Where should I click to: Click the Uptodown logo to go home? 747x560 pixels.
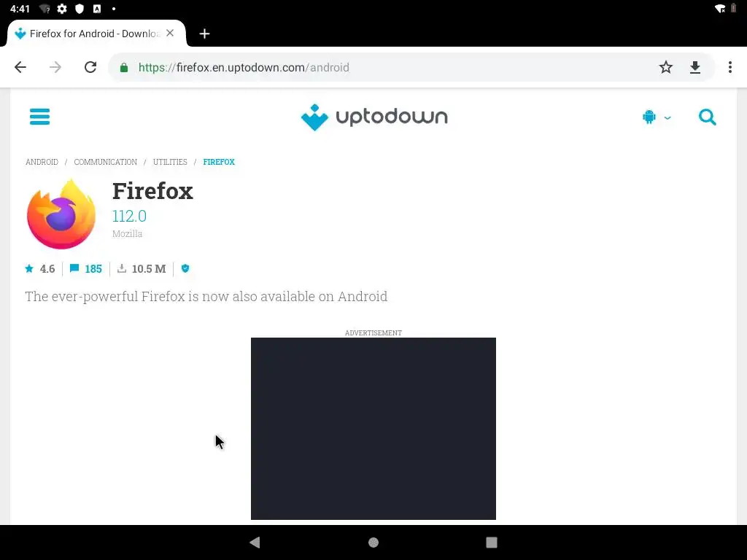coord(374,117)
